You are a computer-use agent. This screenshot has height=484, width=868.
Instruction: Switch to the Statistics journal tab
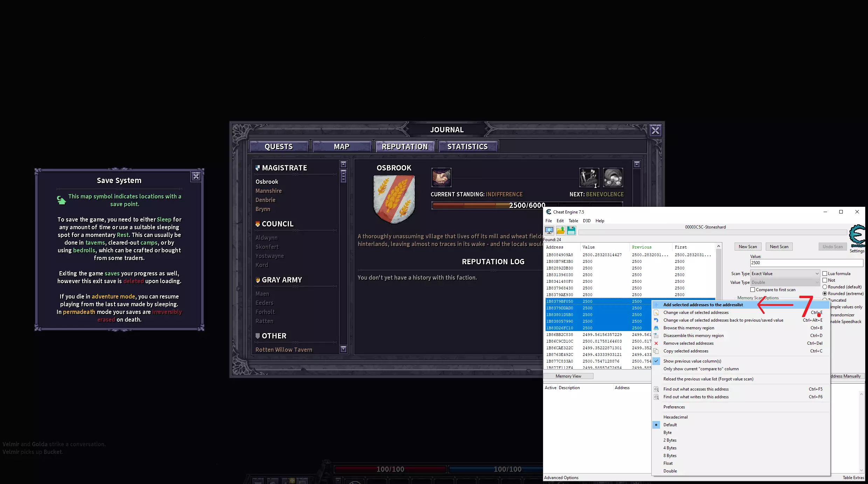[x=467, y=147]
